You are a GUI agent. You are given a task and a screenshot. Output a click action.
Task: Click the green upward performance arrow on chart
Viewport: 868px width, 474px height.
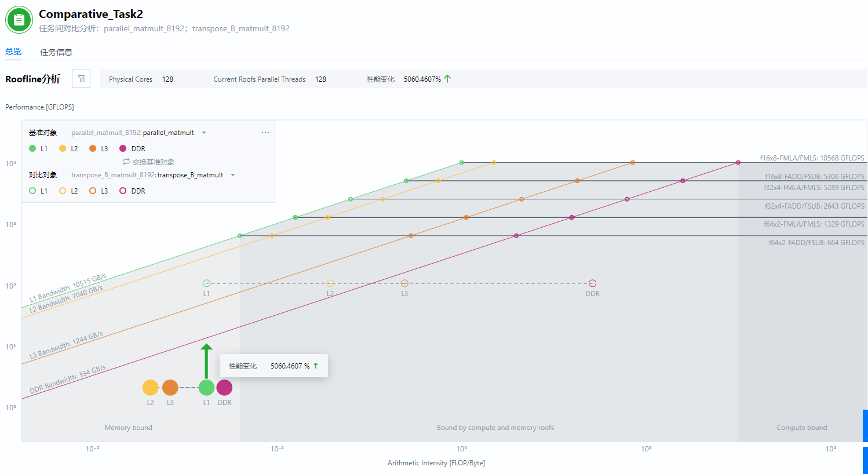coord(206,361)
